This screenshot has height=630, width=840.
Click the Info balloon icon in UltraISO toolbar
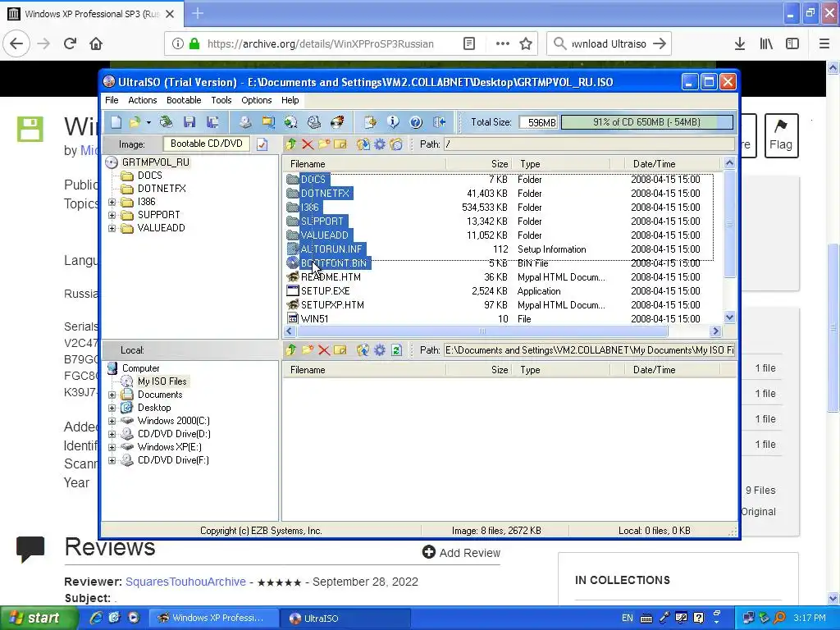click(x=393, y=122)
